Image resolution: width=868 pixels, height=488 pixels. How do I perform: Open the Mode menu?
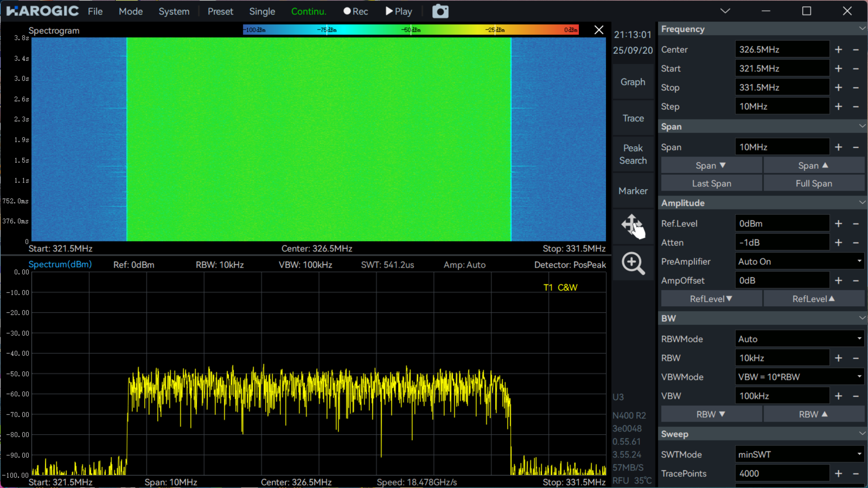coord(131,12)
